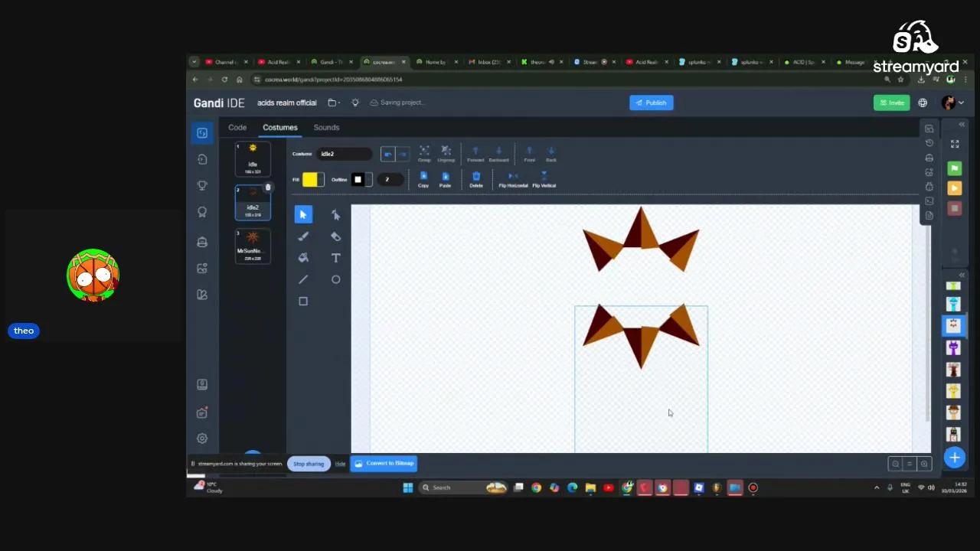The width and height of the screenshot is (980, 551).
Task: Click the Copy icon
Action: point(423,180)
